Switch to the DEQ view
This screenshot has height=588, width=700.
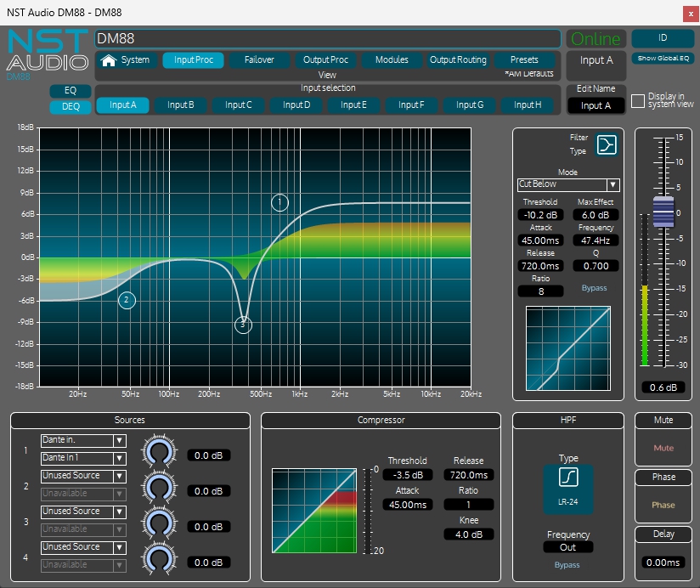pyautogui.click(x=71, y=107)
